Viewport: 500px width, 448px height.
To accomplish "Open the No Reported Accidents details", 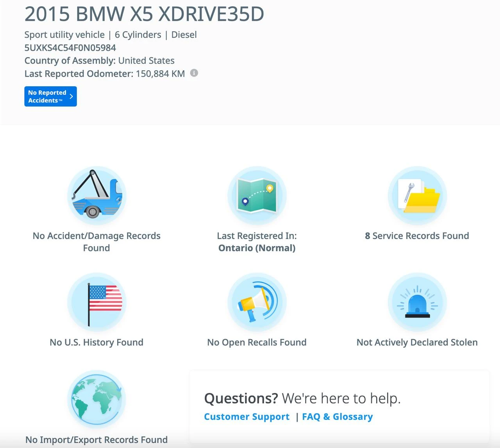I will [50, 96].
